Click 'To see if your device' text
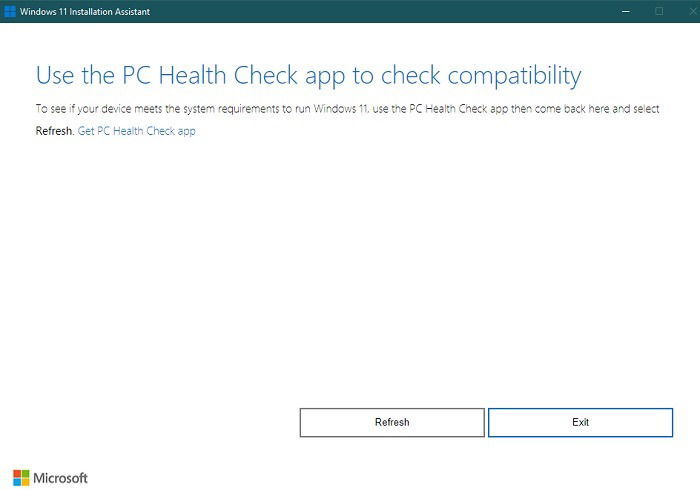Screen dimensions: 700x490 (83, 109)
